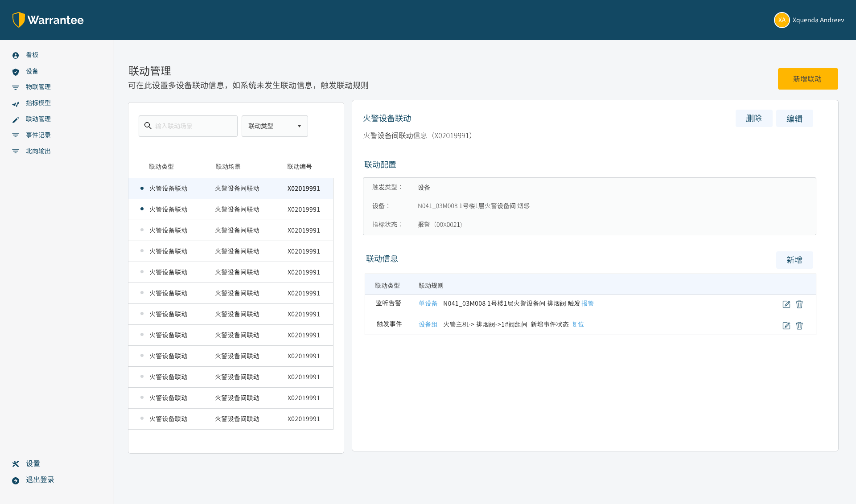Click the 新增联动 button

click(x=808, y=79)
